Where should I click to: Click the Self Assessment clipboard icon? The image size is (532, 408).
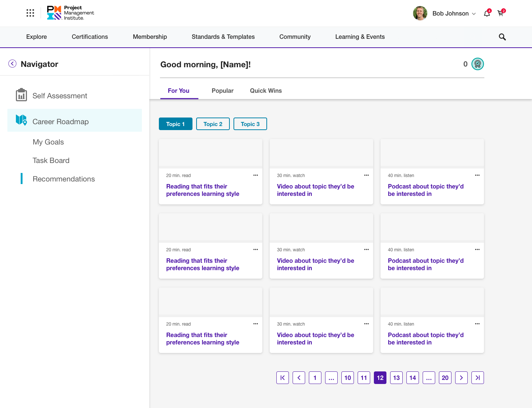(21, 95)
